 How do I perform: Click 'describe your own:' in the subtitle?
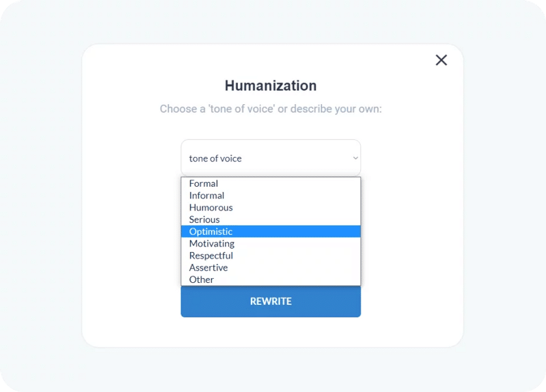337,109
